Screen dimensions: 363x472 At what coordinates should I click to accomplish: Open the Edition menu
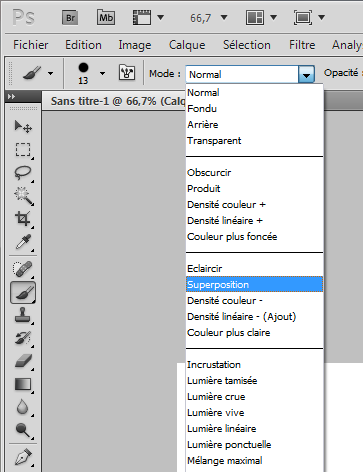[83, 45]
